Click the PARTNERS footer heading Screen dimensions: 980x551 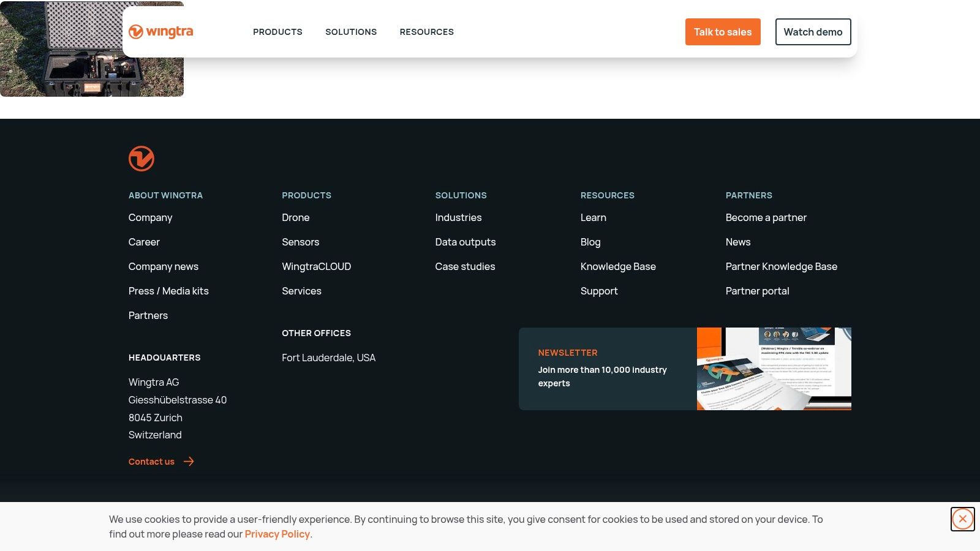point(749,195)
